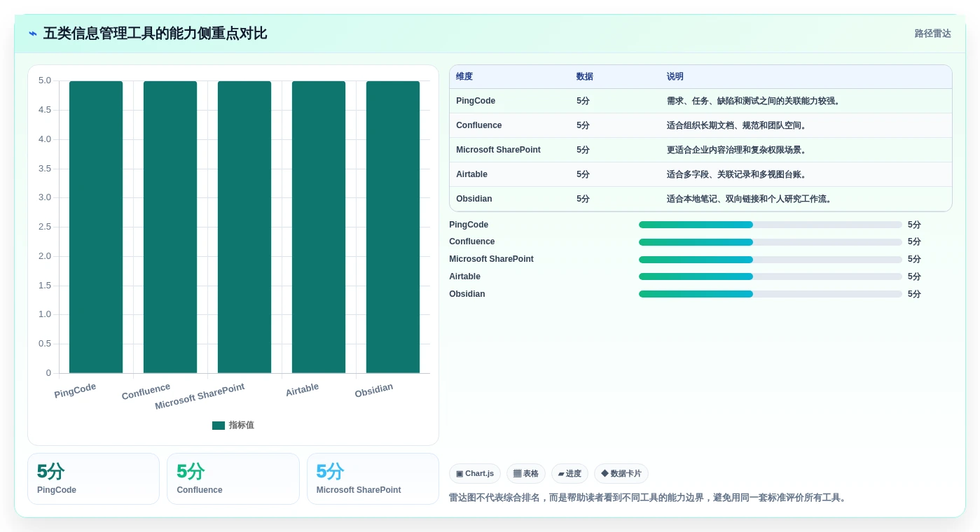Click the 维度 column header
This screenshot has width=980, height=532.
pyautogui.click(x=464, y=77)
